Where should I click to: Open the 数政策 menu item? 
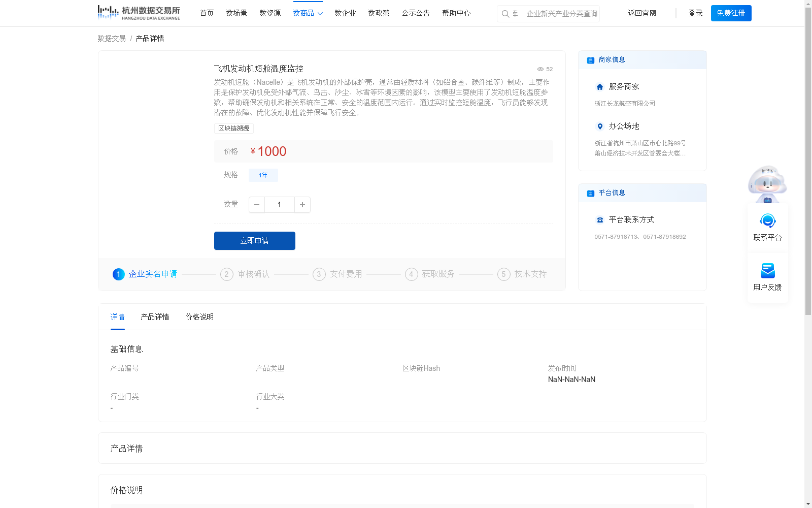click(x=379, y=13)
